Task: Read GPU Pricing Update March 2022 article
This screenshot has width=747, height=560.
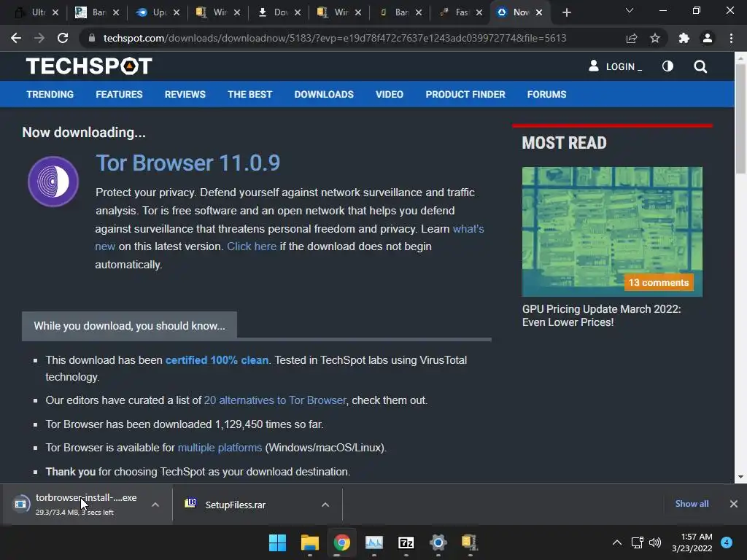Action: pos(601,315)
